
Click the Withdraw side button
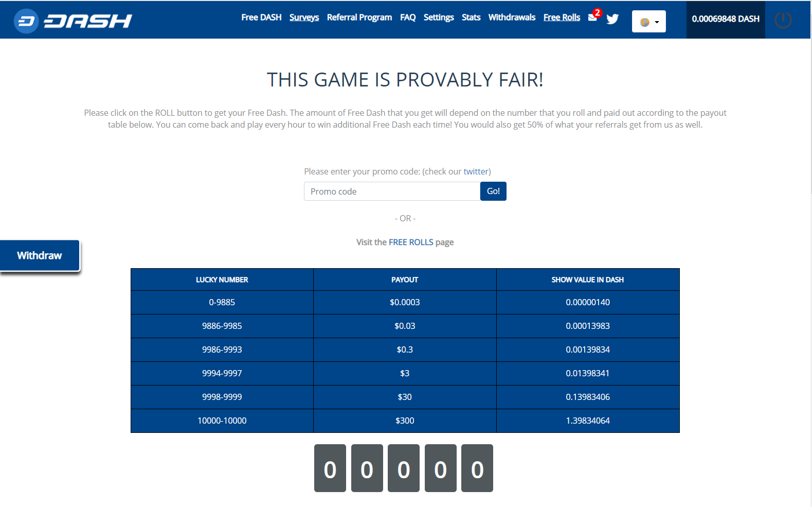[40, 255]
